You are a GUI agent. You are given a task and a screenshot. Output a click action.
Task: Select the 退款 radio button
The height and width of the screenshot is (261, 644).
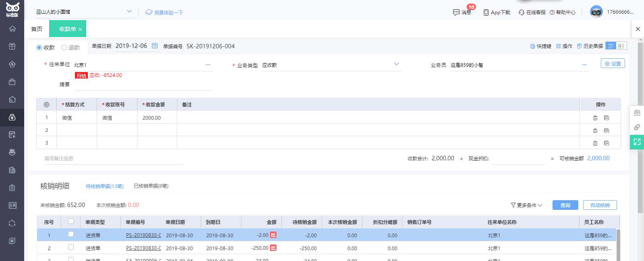point(64,48)
